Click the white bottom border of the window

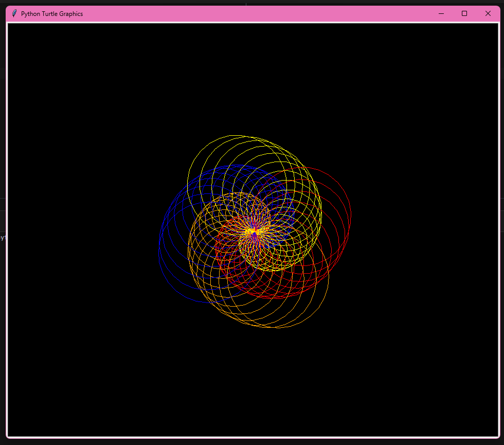tap(252, 437)
